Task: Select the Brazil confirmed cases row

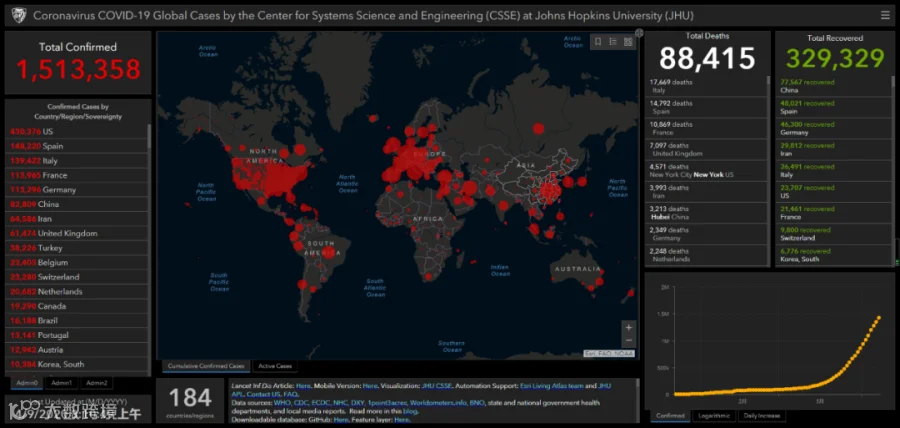Action: coord(77,321)
